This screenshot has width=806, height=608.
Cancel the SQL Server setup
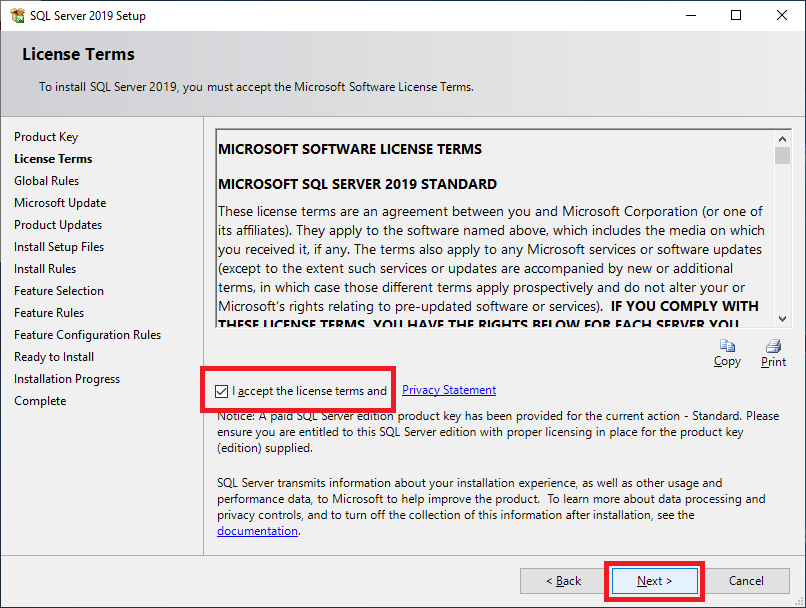(746, 581)
